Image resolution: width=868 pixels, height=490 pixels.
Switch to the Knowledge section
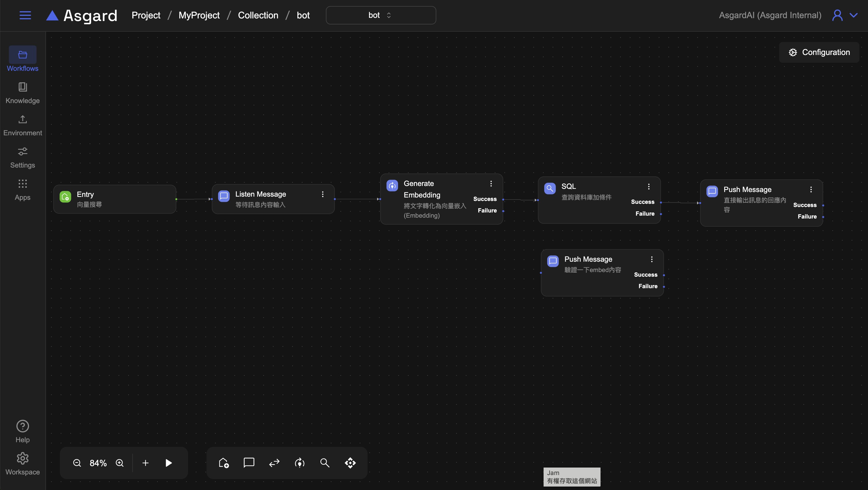22,93
